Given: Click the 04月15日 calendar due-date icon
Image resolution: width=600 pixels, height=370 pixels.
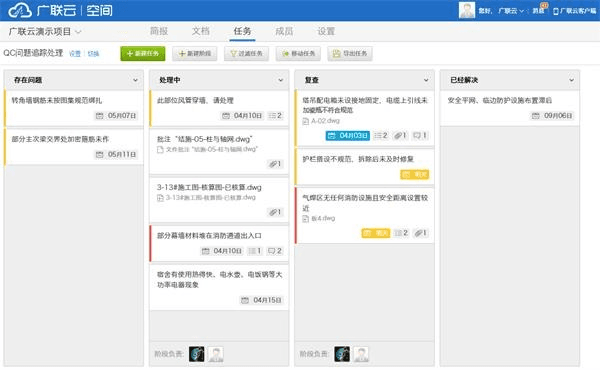Looking at the screenshot, I should coord(245,300).
